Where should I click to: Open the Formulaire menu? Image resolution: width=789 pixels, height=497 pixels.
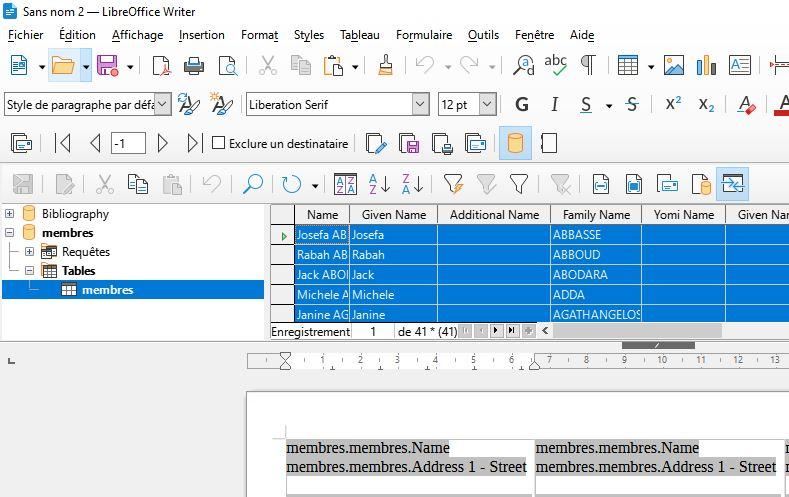point(424,35)
